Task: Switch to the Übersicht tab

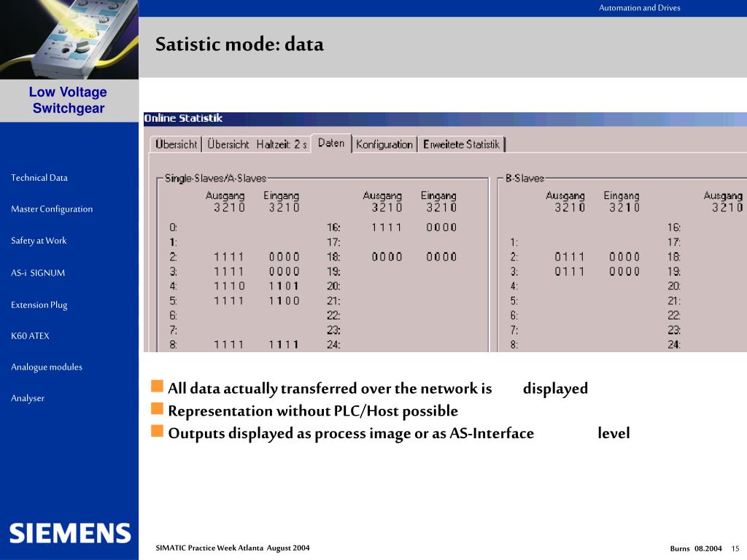Action: pyautogui.click(x=176, y=144)
